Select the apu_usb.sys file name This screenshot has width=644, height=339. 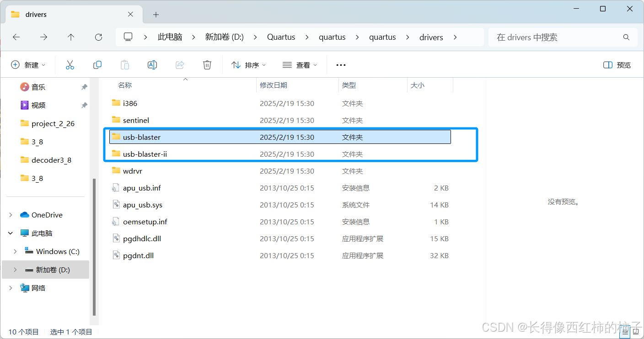143,205
